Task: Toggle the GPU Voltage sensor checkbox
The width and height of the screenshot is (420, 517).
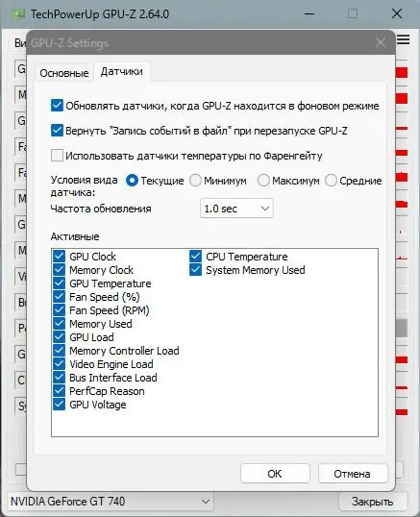Action: pyautogui.click(x=59, y=405)
